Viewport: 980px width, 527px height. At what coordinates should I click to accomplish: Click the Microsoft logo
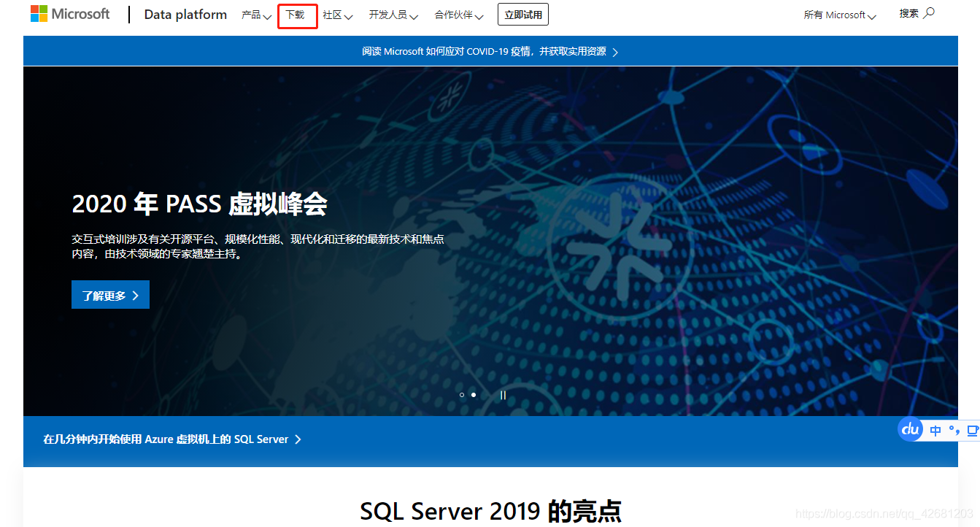coord(70,14)
